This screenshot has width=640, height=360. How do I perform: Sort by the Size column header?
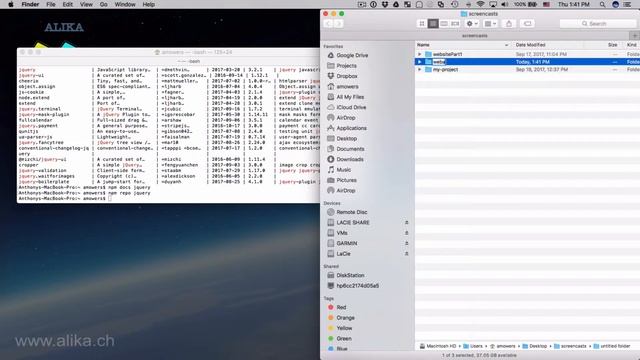612,45
